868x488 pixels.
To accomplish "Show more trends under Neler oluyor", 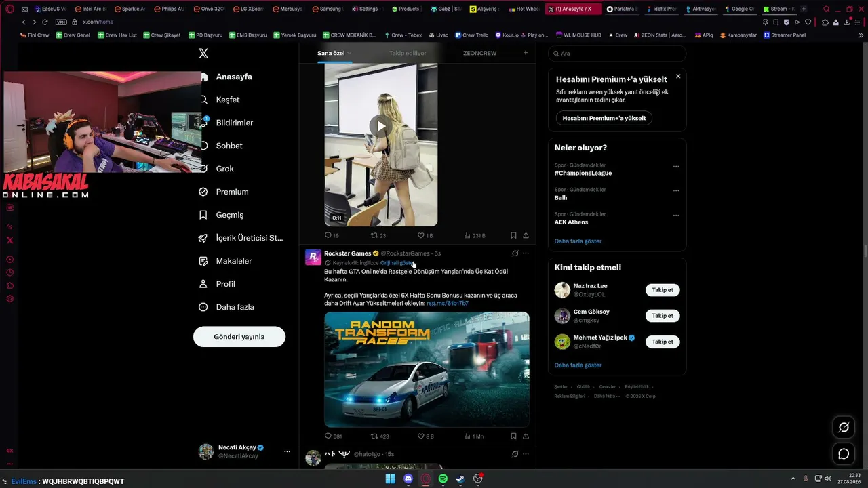I will (x=578, y=241).
